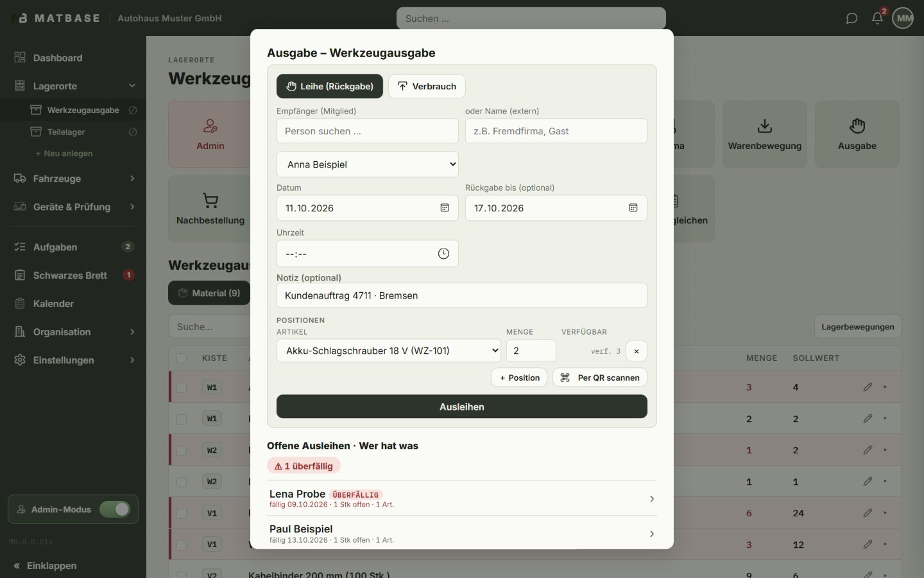Click the MATBASE logo
This screenshot has height=578, width=924.
[x=56, y=18]
